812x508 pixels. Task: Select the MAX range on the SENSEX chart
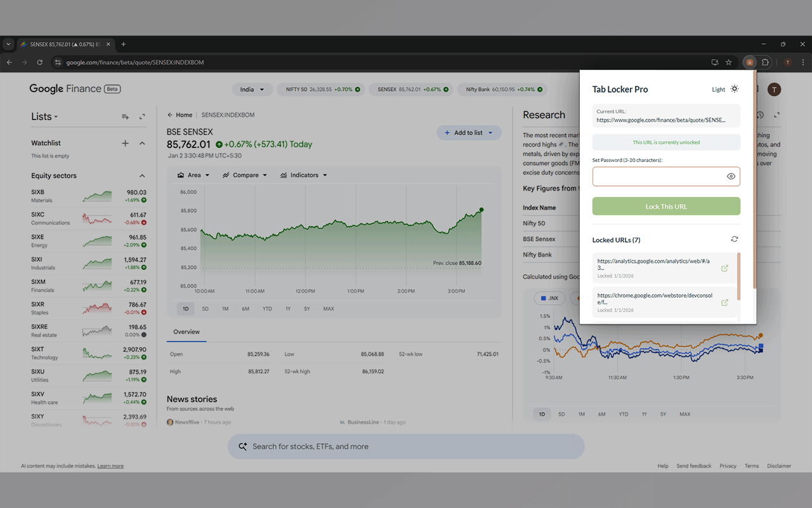[329, 309]
